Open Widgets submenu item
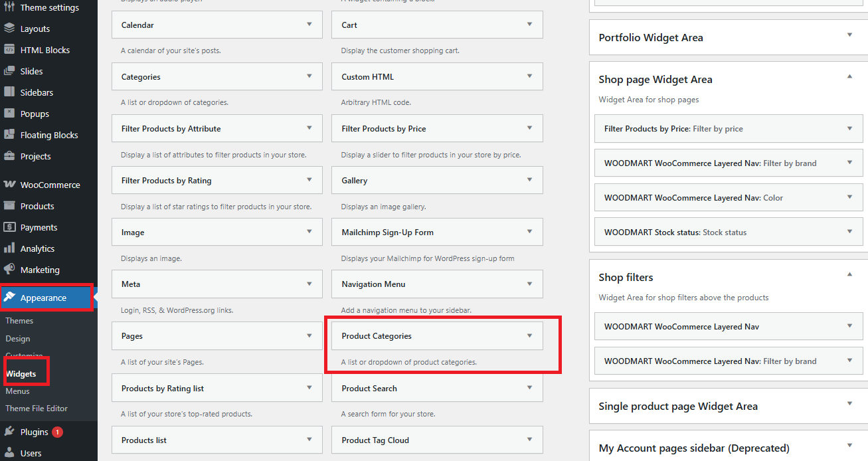The width and height of the screenshot is (868, 461). pos(21,374)
